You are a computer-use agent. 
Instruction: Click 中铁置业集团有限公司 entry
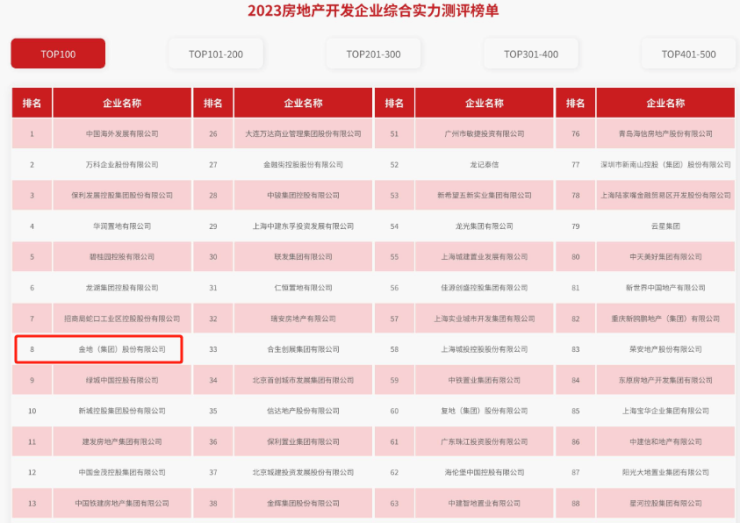tap(485, 380)
